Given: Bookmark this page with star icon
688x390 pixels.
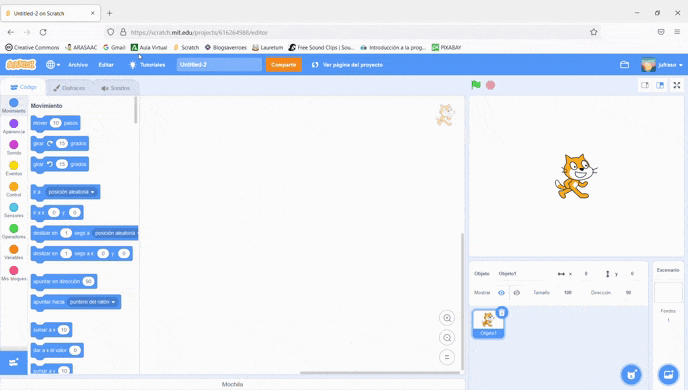Looking at the screenshot, I should coord(594,32).
